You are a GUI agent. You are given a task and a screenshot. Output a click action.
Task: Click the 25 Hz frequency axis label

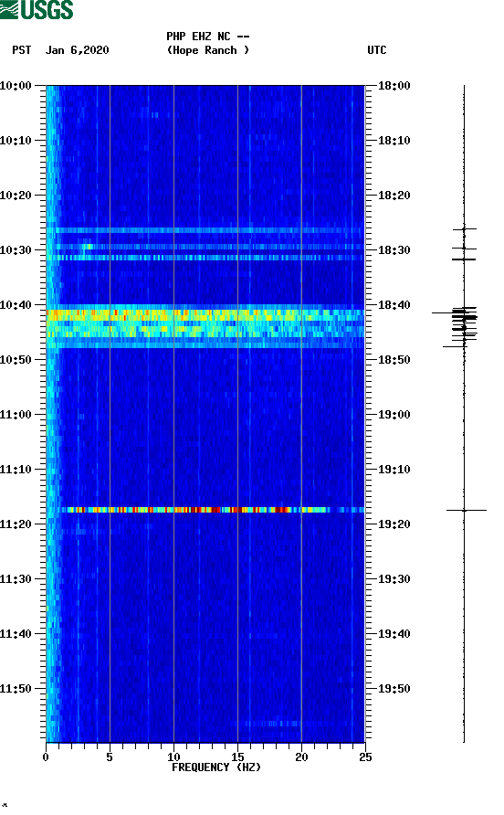click(x=365, y=757)
